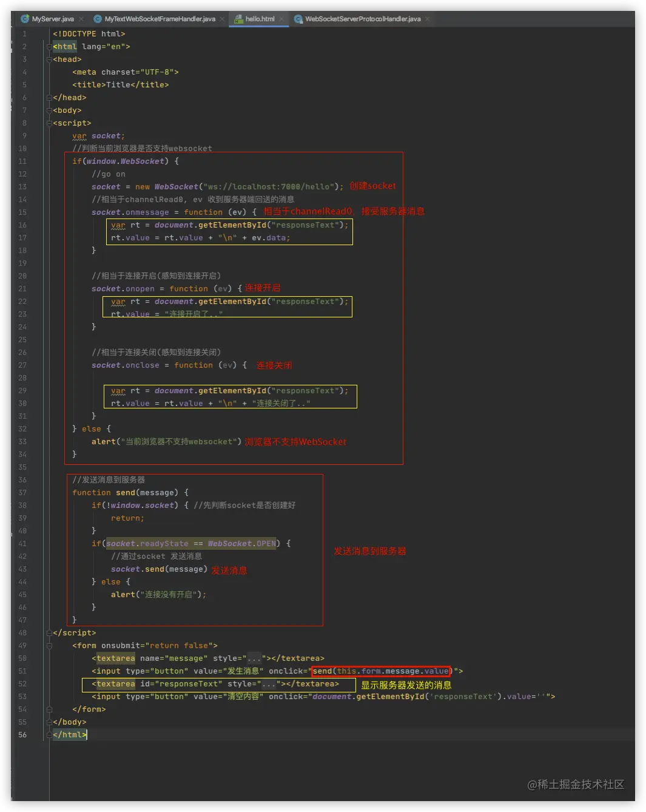Click rt.value + "\n" + ev.data line
Screen dimensions: 646x812
tap(201, 238)
